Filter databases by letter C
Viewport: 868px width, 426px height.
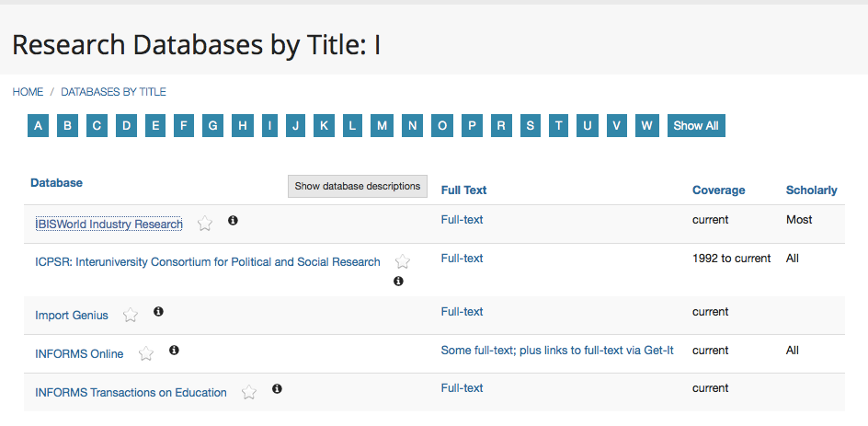point(97,126)
